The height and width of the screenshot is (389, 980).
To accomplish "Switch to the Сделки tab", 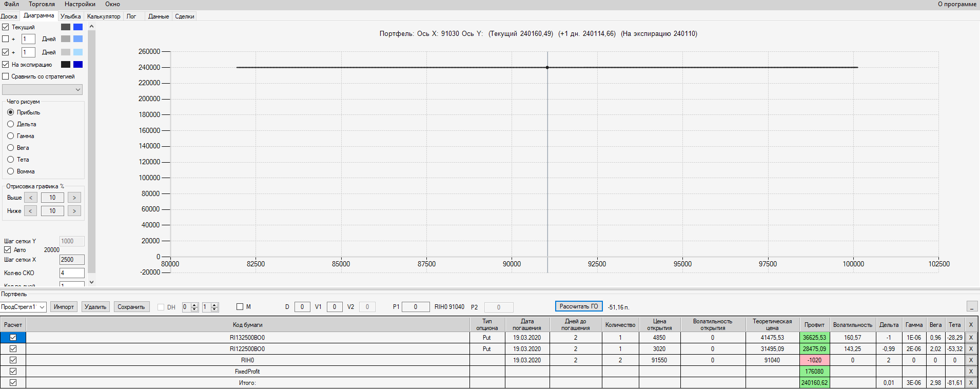I will [185, 16].
